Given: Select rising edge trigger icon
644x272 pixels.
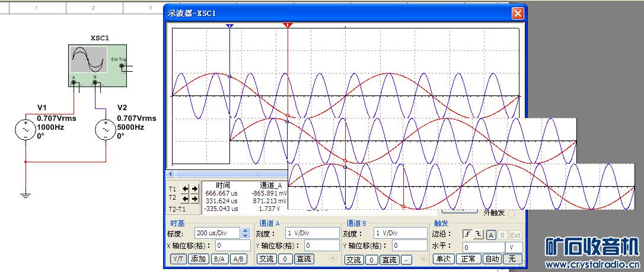Looking at the screenshot, I should (467, 235).
